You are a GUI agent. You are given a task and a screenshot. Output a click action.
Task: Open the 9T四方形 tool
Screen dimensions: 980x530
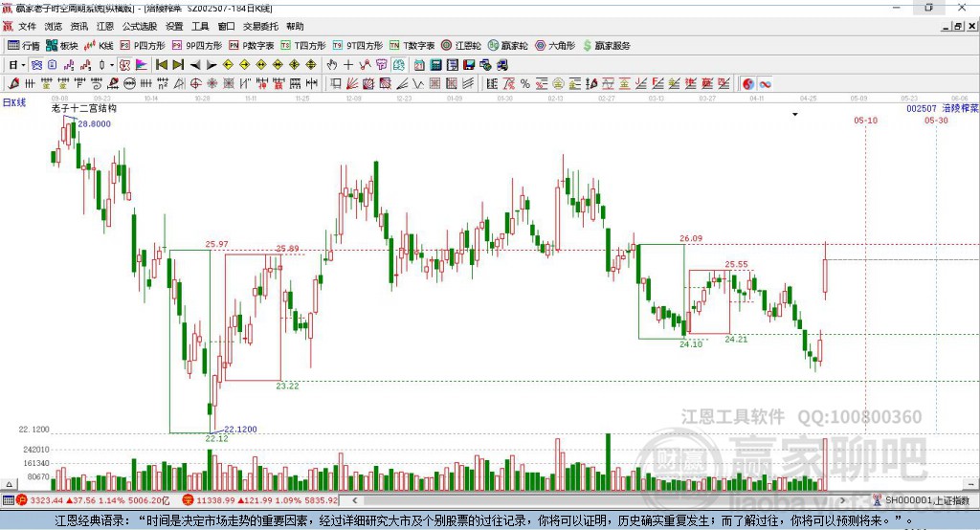coord(358,46)
